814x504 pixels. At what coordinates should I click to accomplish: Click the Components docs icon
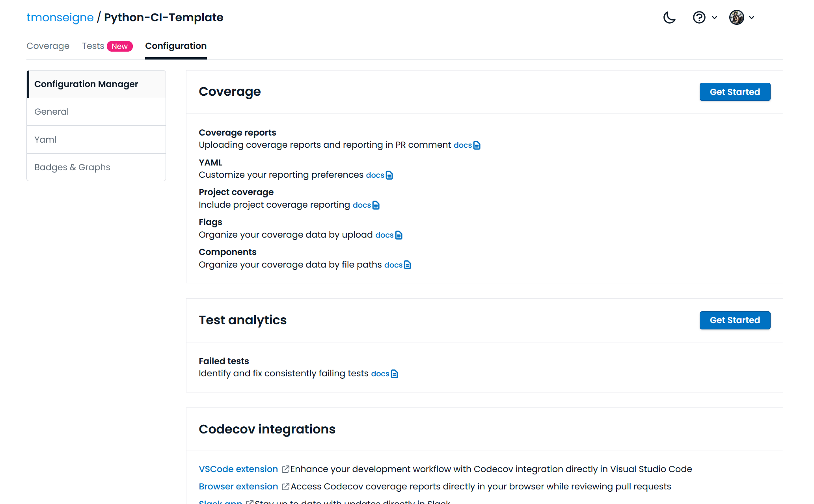coord(408,265)
